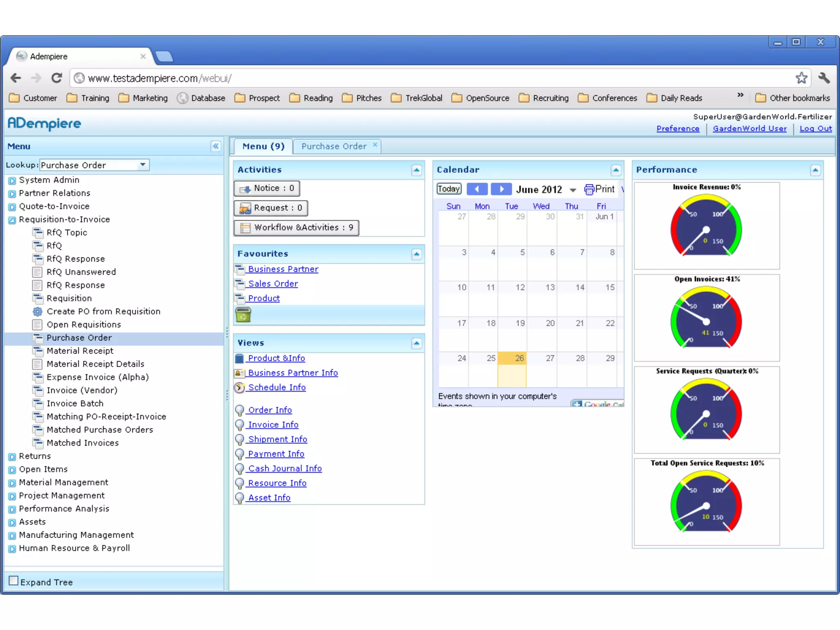Click the recycle bin icon in Favourites
This screenshot has width=840, height=630.
tap(243, 315)
